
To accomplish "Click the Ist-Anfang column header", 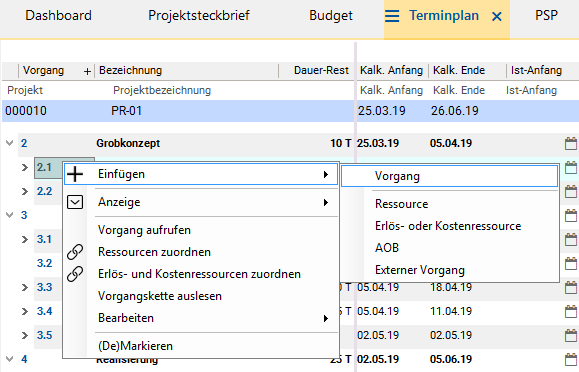I will (x=536, y=70).
